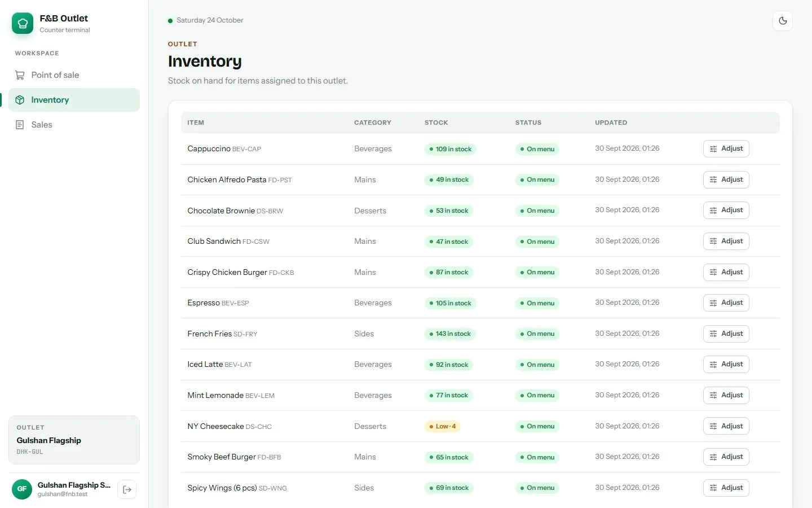The image size is (812, 508).
Task: Click the 69 in stock badge
Action: click(449, 488)
